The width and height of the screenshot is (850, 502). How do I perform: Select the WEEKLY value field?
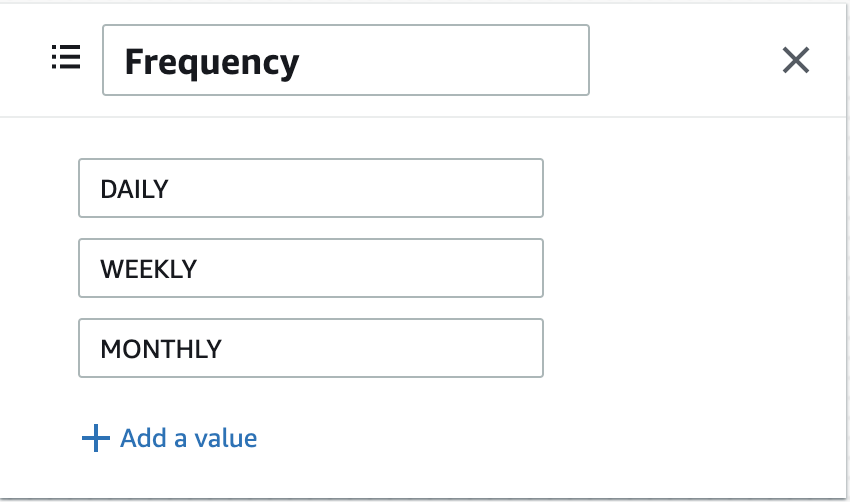pyautogui.click(x=311, y=268)
